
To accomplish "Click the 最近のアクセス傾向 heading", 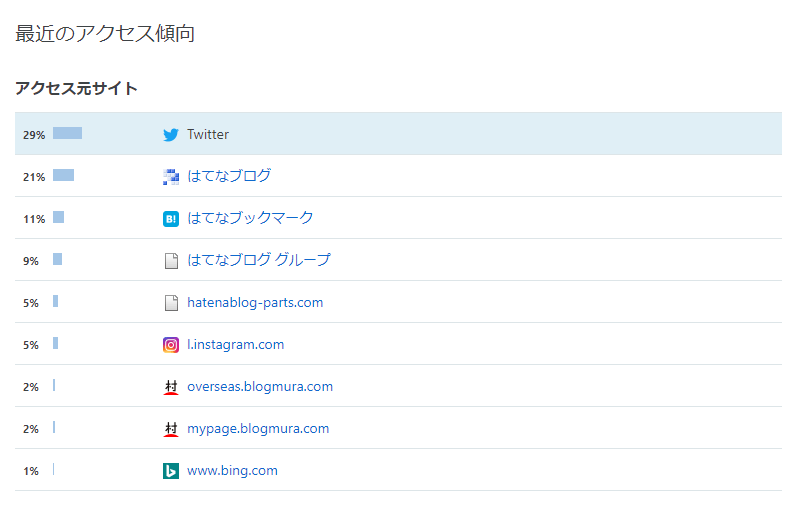I will coord(105,34).
